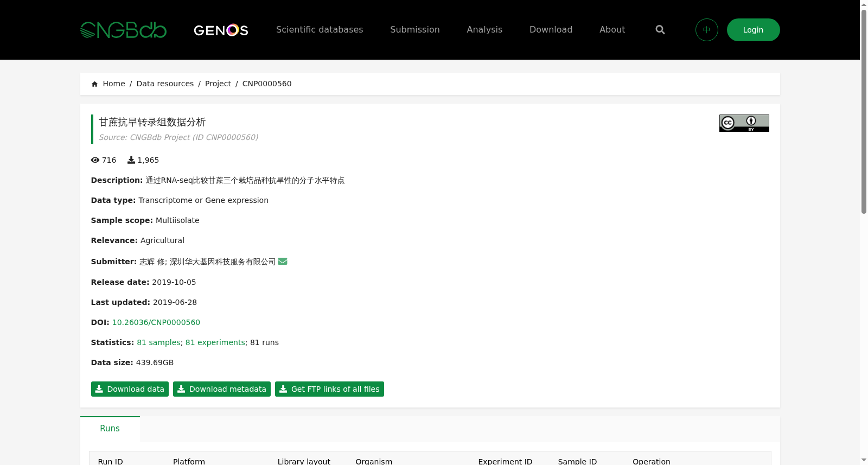
Task: Go to Home breadcrumb link
Action: (114, 84)
